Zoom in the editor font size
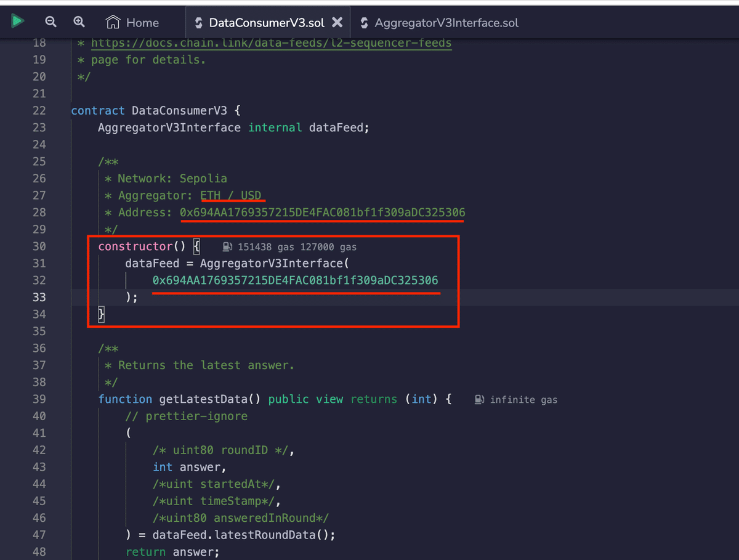The height and width of the screenshot is (560, 739). [79, 22]
